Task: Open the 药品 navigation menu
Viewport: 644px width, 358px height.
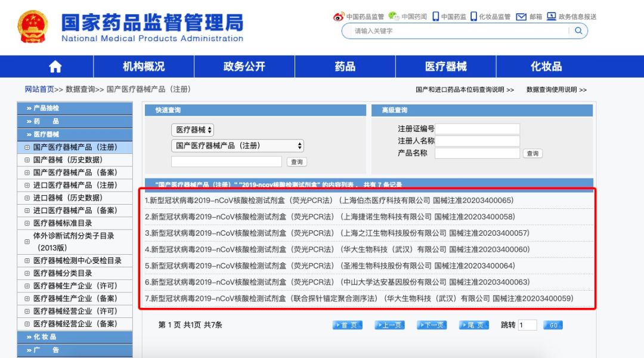Action: 345,67
